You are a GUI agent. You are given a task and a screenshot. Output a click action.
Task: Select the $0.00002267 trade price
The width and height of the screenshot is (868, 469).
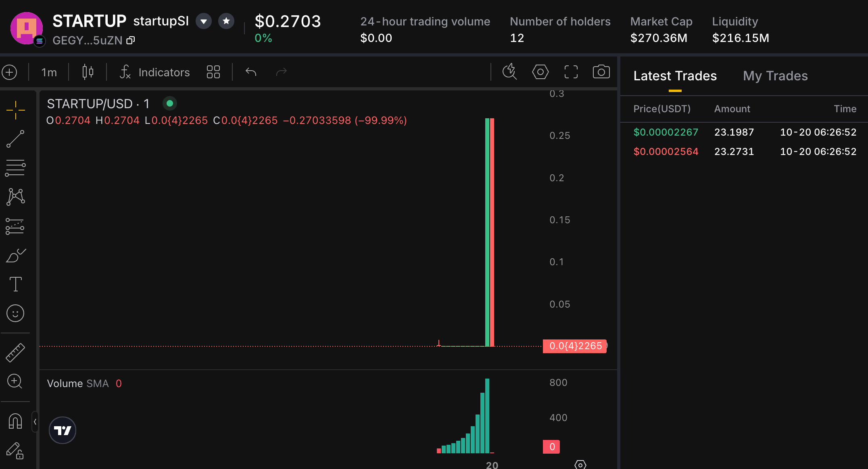click(x=666, y=132)
